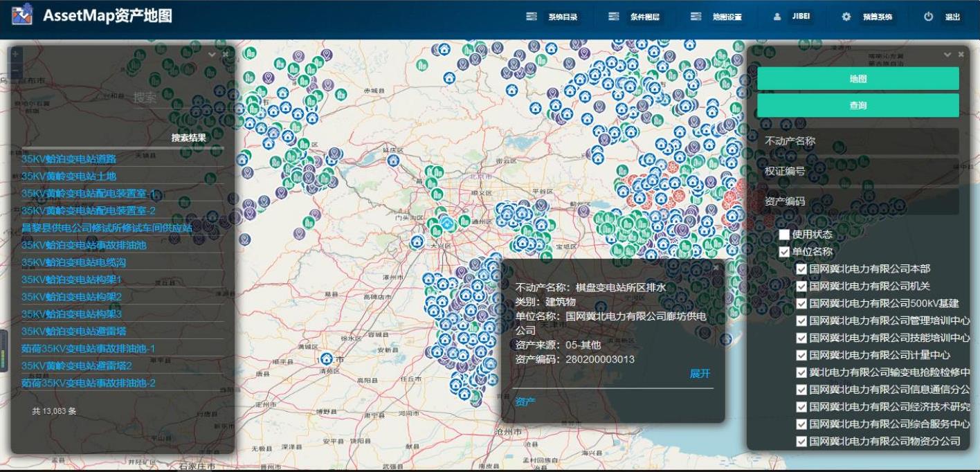Click the 权证编号 input field

858,171
